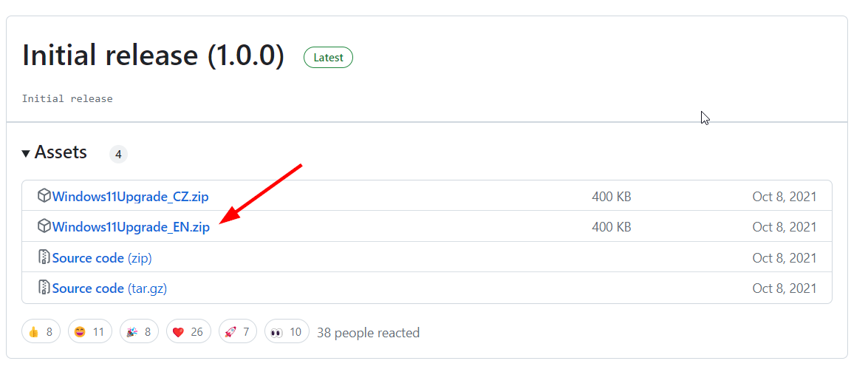The width and height of the screenshot is (868, 375).
Task: Collapse the Assets section triangle
Action: 25,153
